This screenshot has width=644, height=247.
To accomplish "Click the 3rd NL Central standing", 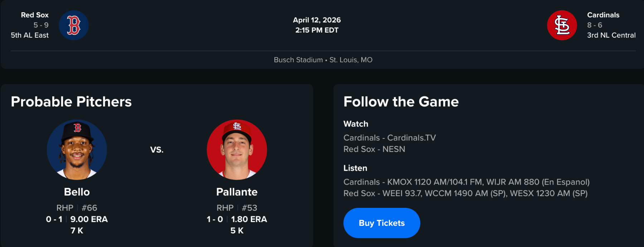I will pyautogui.click(x=611, y=35).
